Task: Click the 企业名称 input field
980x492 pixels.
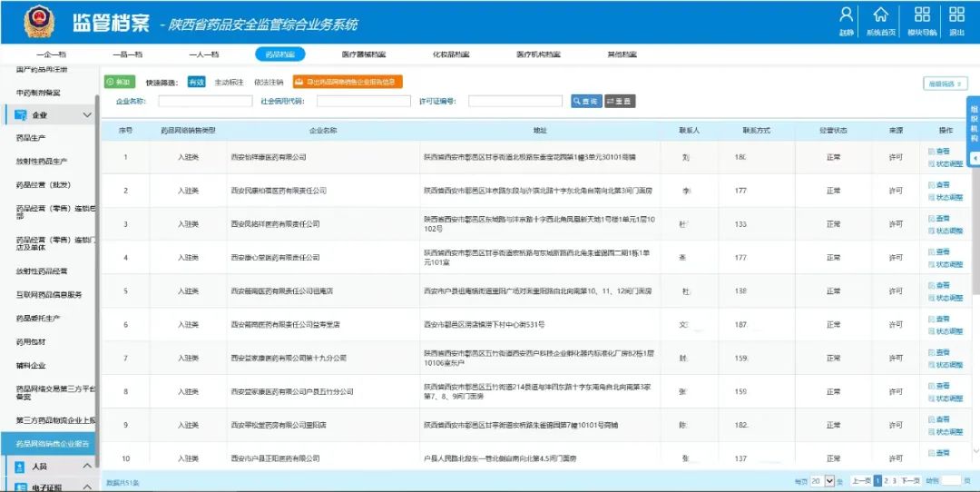Action: 205,101
